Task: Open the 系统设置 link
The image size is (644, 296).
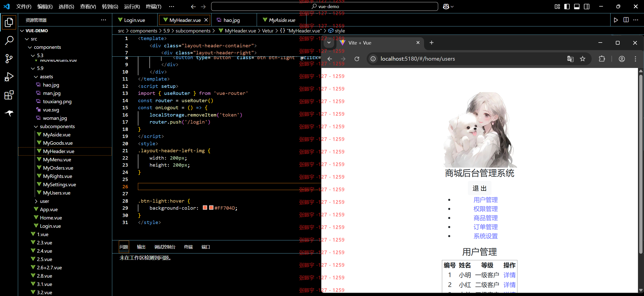Action: (485, 236)
